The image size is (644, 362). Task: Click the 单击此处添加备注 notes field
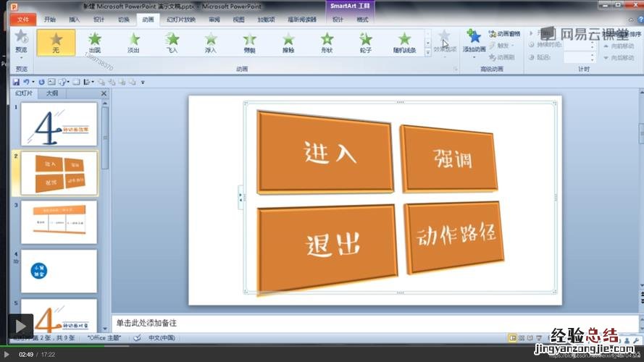click(x=362, y=323)
